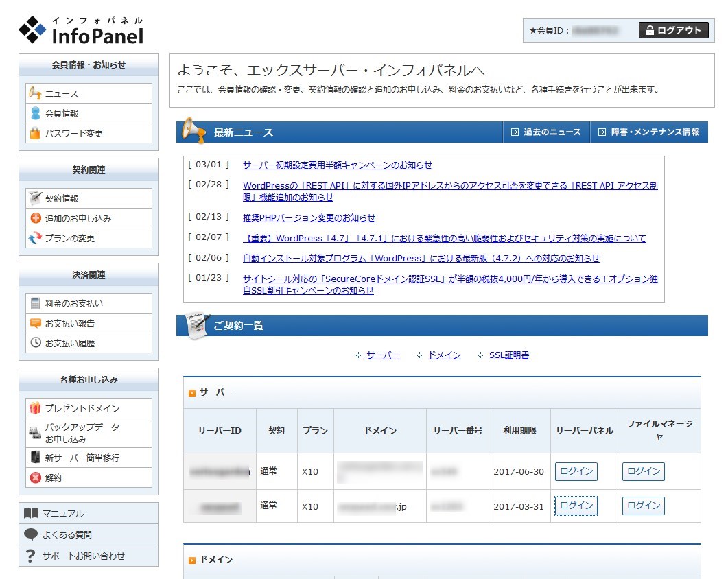This screenshot has height=579, width=728.
Task: Jump to ドメイン section anchor link
Action: click(x=445, y=355)
